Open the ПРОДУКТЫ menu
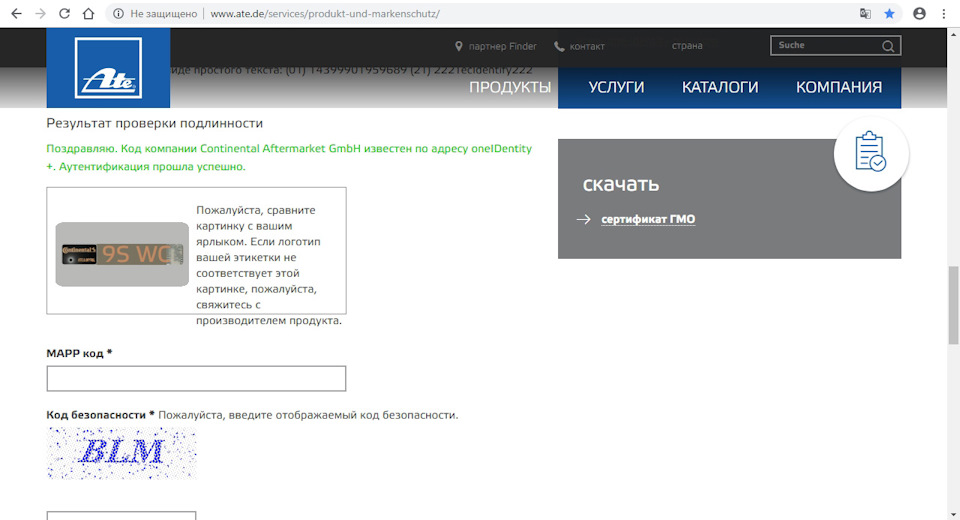The image size is (960, 520). 510,87
